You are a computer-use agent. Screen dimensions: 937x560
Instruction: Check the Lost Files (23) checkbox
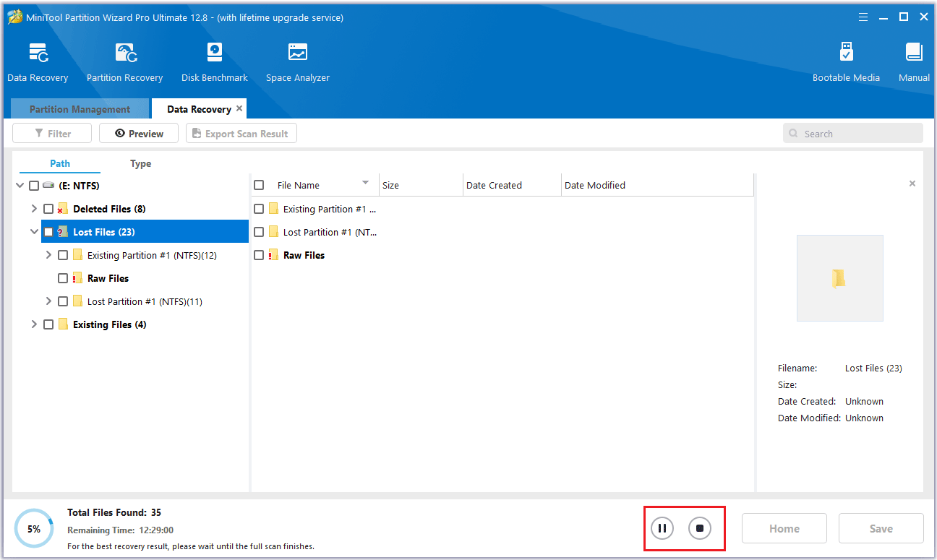[x=48, y=232]
